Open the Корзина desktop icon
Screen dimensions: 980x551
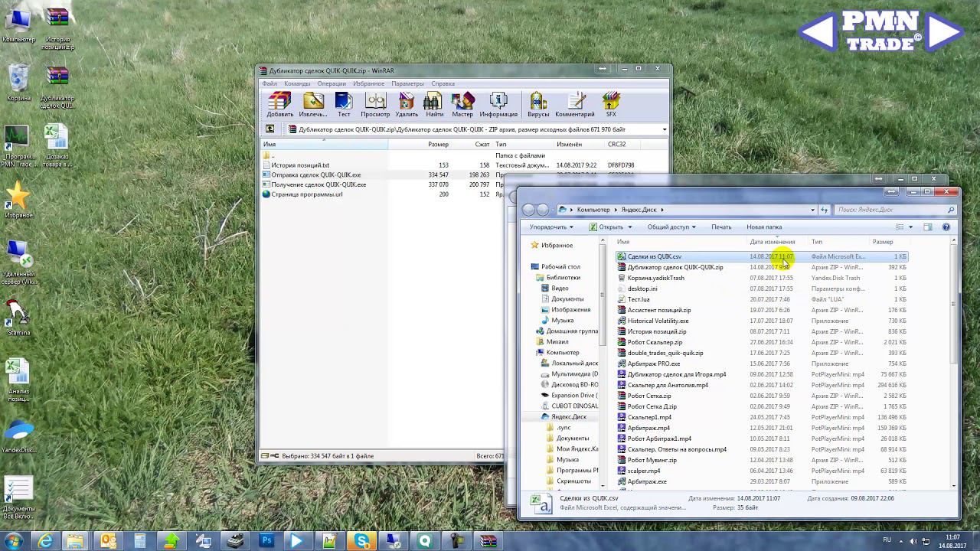point(18,83)
